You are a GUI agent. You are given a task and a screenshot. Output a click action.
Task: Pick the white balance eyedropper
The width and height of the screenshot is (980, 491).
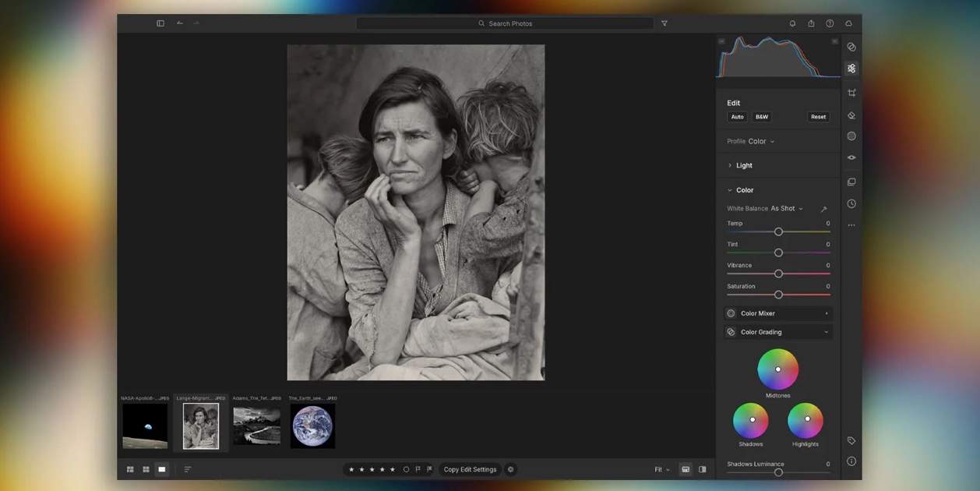823,209
